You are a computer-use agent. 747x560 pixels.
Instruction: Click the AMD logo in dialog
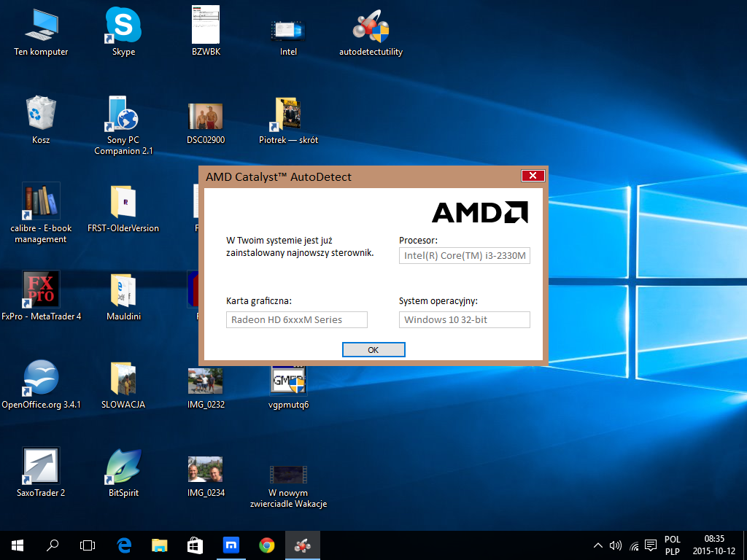click(480, 212)
